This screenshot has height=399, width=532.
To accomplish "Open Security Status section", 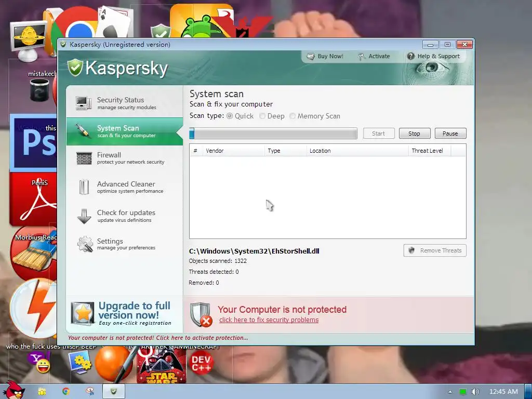I will click(x=125, y=103).
